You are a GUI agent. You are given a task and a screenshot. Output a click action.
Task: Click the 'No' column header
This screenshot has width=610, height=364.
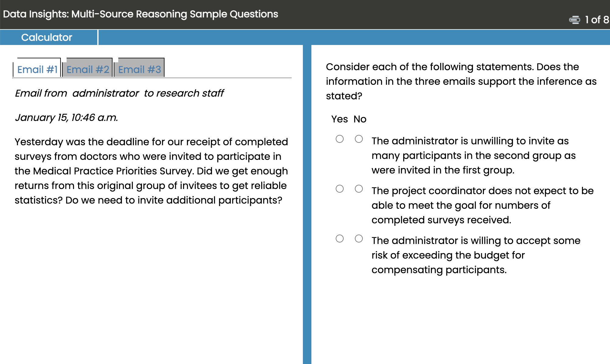pos(359,119)
